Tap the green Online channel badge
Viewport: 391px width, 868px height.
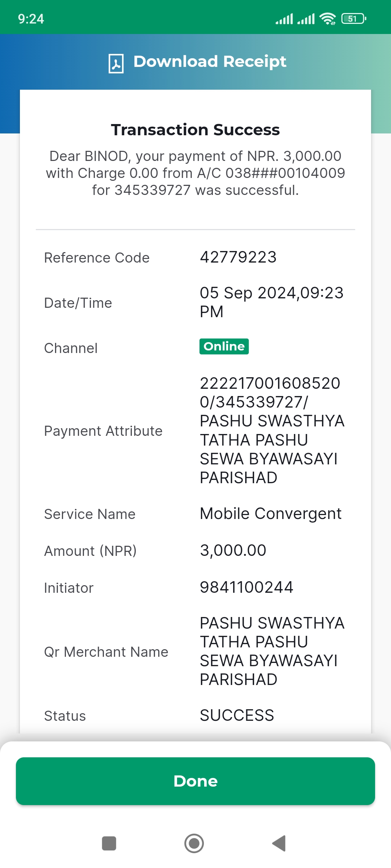224,346
